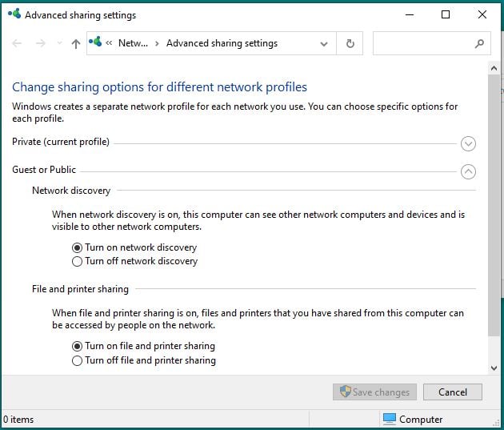Minimize the Advanced sharing settings window
The width and height of the screenshot is (504, 430).
pyautogui.click(x=410, y=14)
